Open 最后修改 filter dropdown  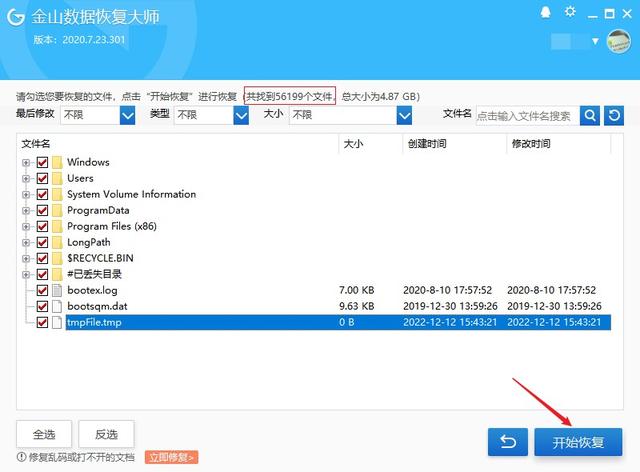(x=127, y=116)
